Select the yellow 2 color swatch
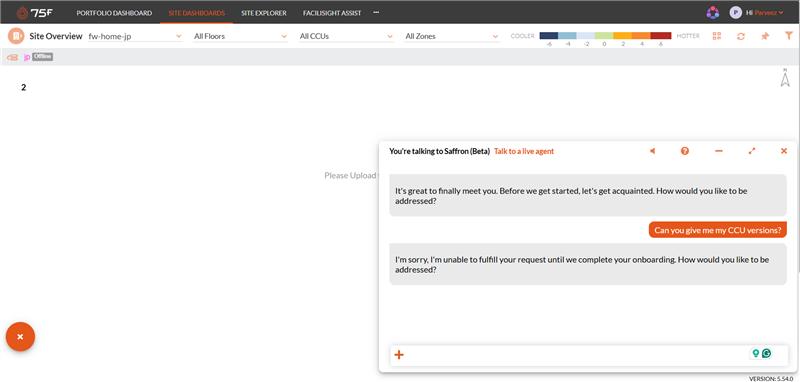 (x=622, y=36)
